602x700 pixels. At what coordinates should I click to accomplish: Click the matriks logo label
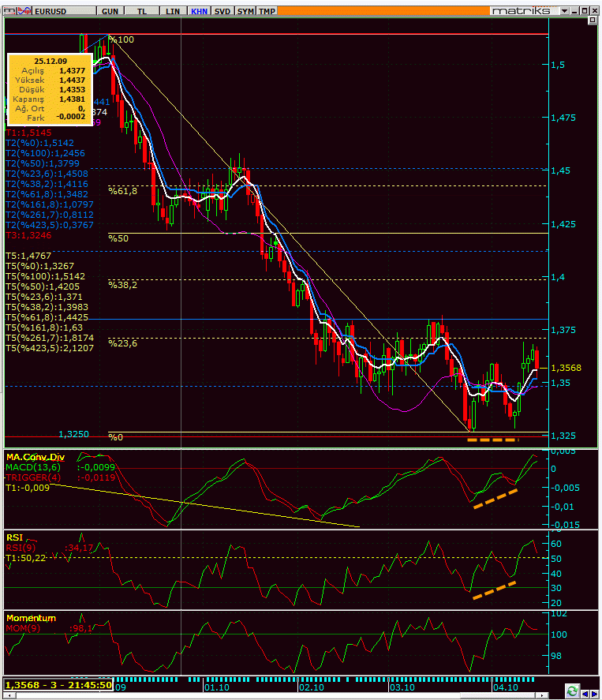(x=522, y=11)
